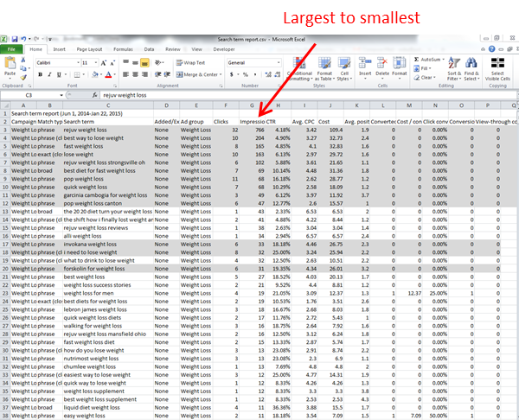
Task: Open the General number format dropdown
Action: [279, 63]
